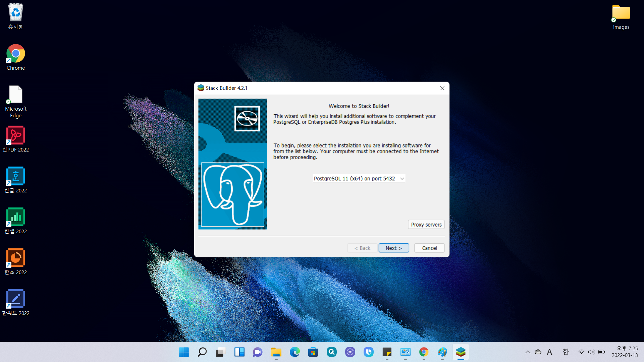Open Chrome desktop shortcut
644x362 pixels.
point(16,54)
